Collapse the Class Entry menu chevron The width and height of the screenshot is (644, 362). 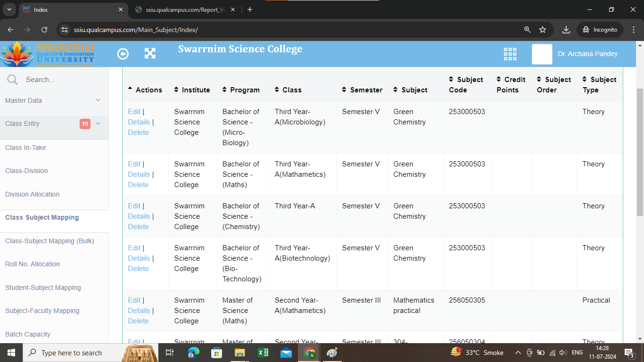pos(98,123)
